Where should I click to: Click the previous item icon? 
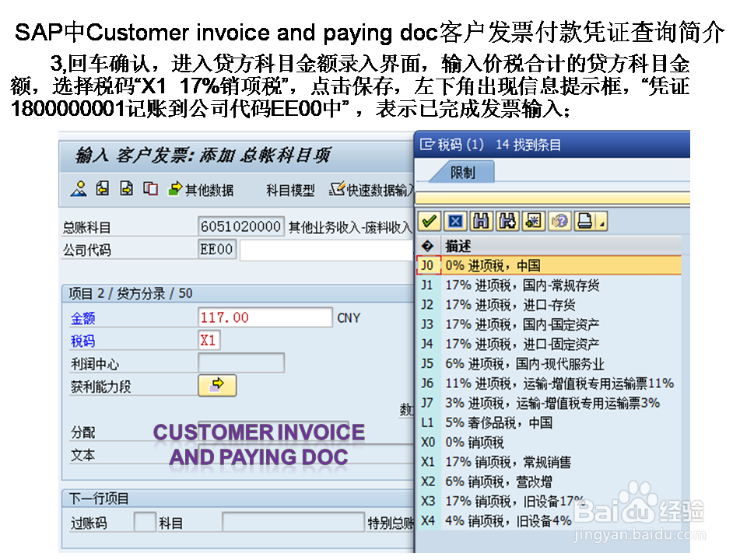click(103, 189)
